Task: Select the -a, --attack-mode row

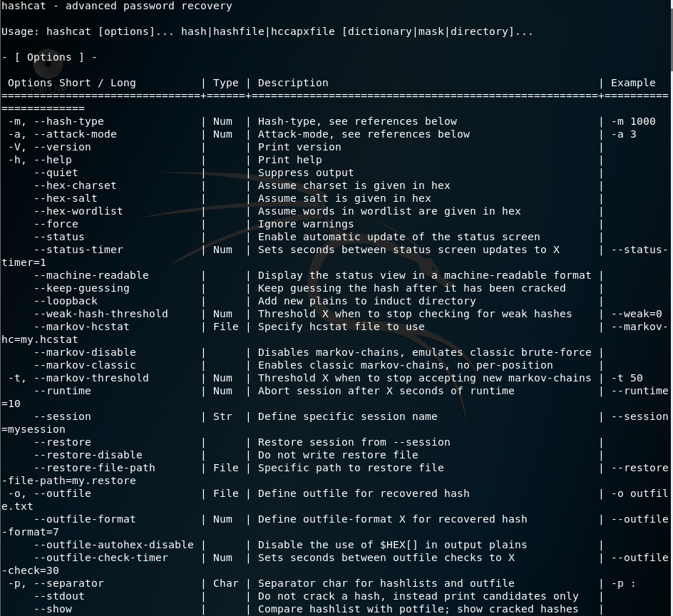Action: pyautogui.click(x=68, y=134)
